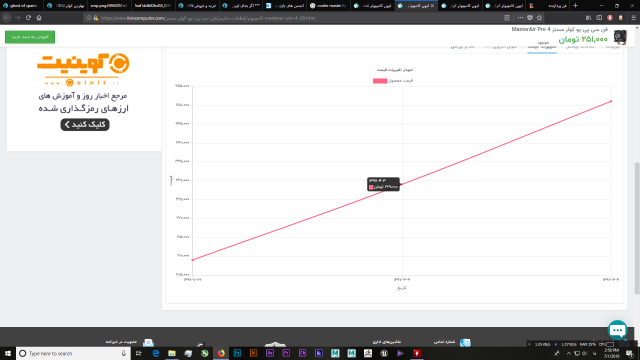640x360 pixels.
Task: Open the live chat bubble
Action: click(618, 330)
